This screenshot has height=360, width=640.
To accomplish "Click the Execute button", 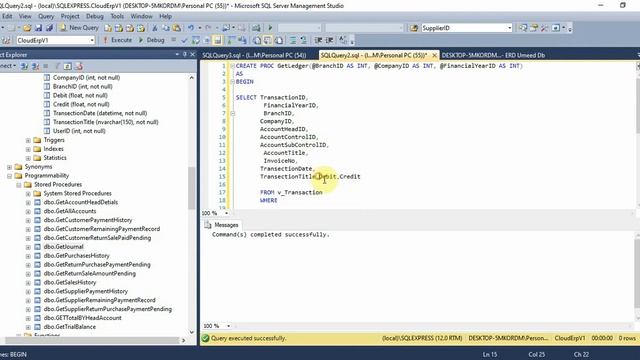I will click(117, 40).
